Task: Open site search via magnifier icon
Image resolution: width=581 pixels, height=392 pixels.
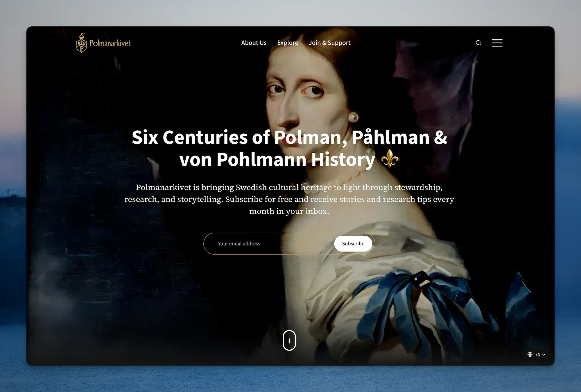Action: point(478,43)
